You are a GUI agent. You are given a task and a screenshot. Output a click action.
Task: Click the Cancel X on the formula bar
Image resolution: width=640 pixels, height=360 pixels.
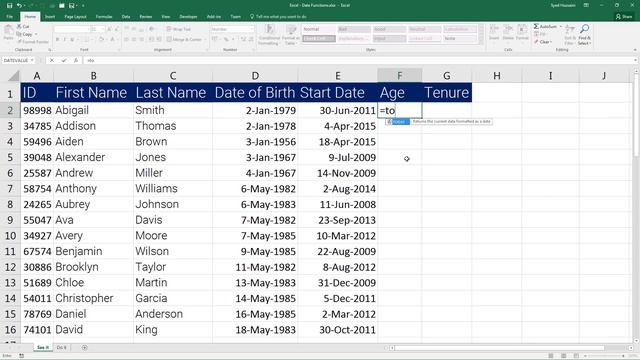[52, 60]
